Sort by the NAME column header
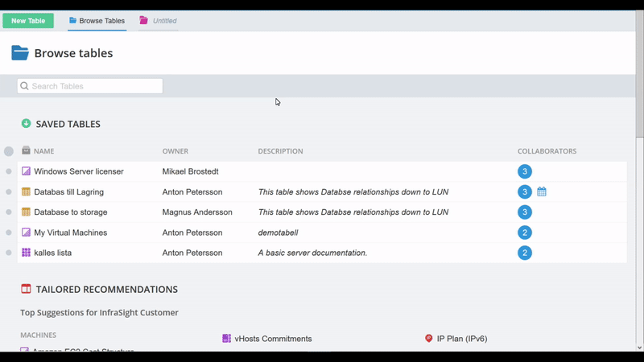The width and height of the screenshot is (644, 362). click(x=44, y=151)
